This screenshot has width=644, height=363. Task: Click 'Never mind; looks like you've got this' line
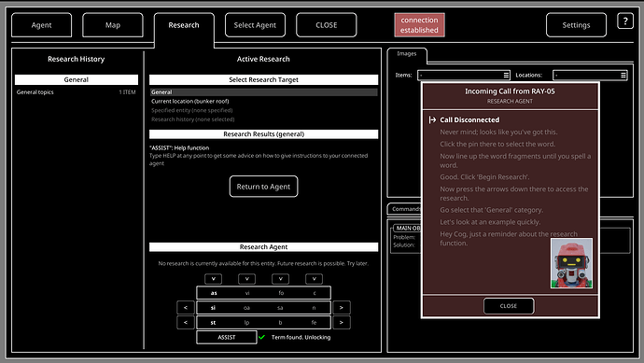pos(498,132)
